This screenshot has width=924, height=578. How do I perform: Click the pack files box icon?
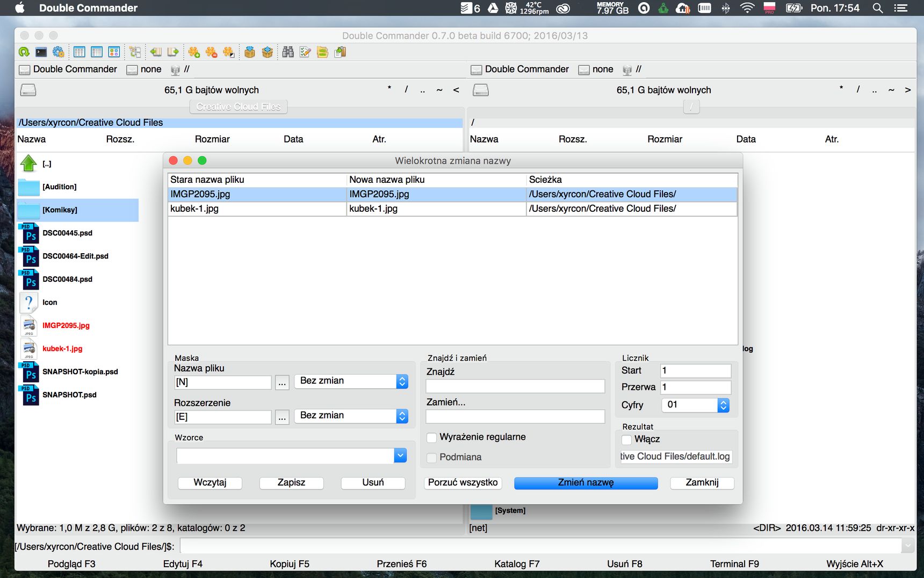[250, 52]
